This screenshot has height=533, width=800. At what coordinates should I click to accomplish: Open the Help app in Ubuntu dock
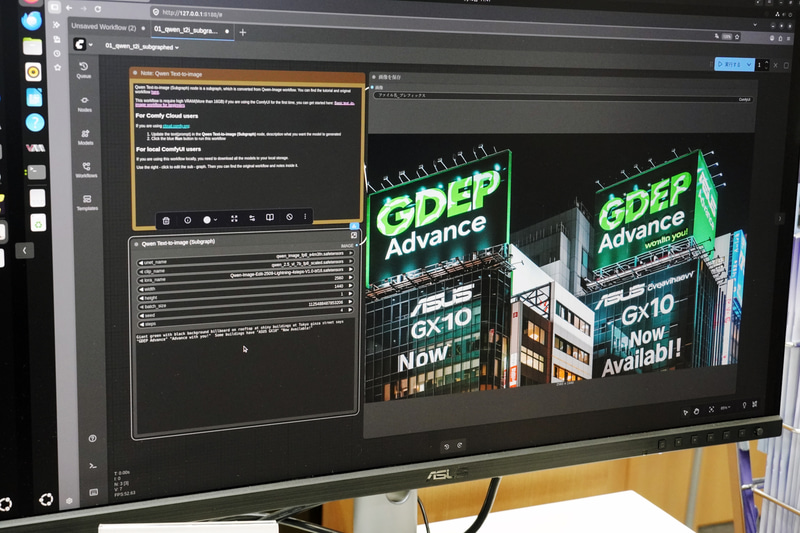pos(35,122)
